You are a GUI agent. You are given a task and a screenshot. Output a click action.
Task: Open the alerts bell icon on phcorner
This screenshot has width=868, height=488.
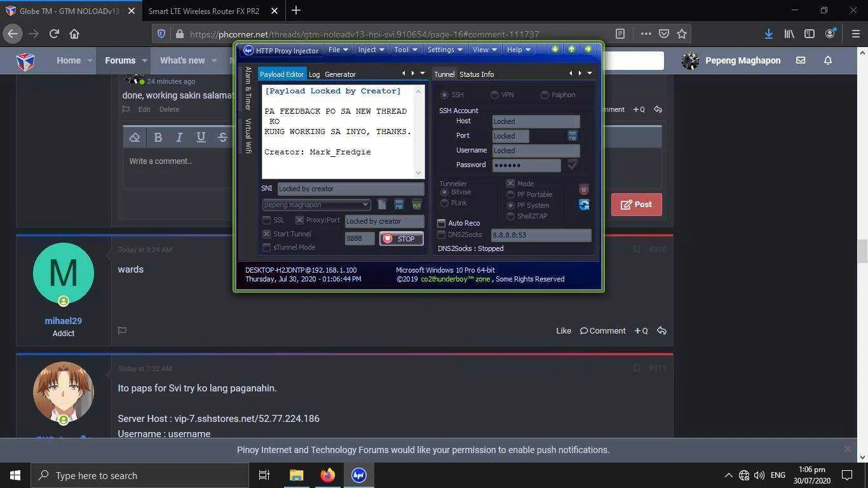(827, 60)
